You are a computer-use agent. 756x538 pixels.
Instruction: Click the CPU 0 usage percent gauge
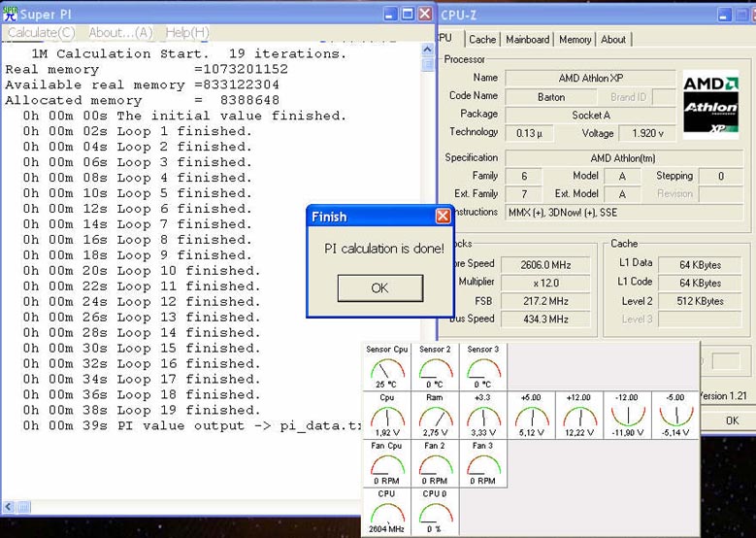(435, 512)
